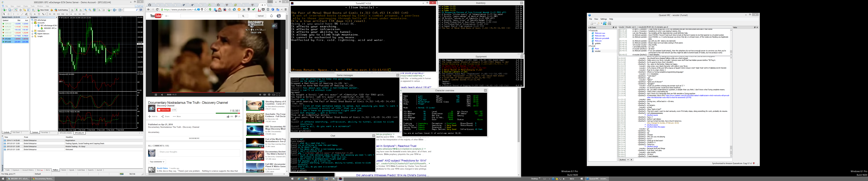This screenshot has height=181, width=868.
Task: Open the Charts menu in MetaTrader
Action: (25, 6)
